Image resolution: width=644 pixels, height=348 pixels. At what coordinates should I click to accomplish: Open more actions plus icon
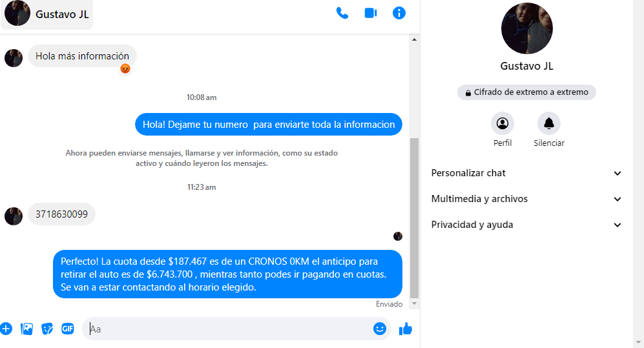(x=6, y=329)
